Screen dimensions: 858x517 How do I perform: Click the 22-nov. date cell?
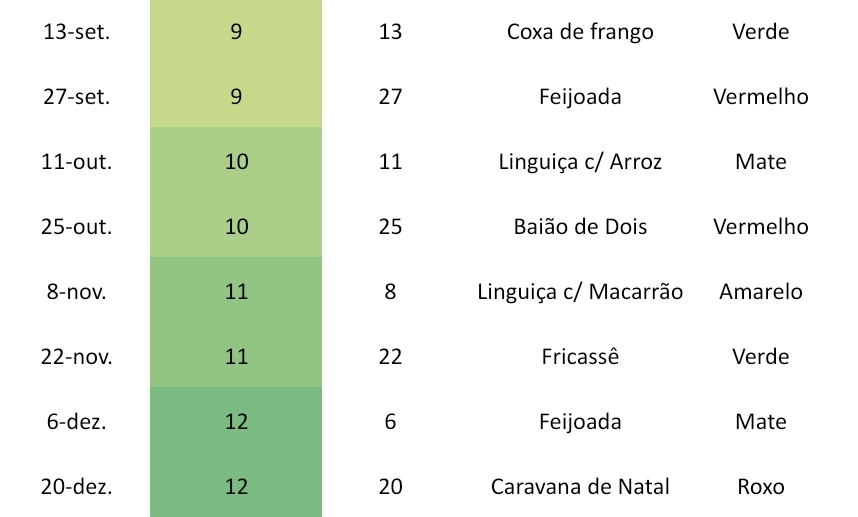click(x=77, y=357)
